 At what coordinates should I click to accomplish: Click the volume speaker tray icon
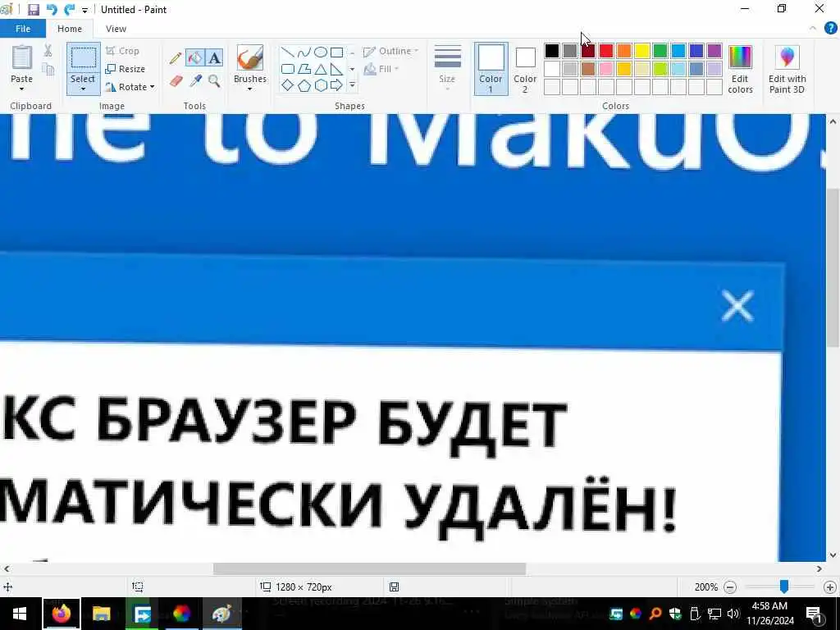pos(733,614)
